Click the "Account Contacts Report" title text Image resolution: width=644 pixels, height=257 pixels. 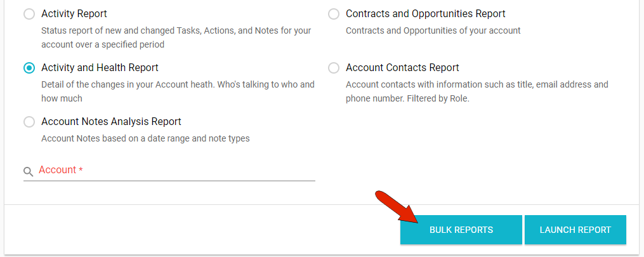402,68
